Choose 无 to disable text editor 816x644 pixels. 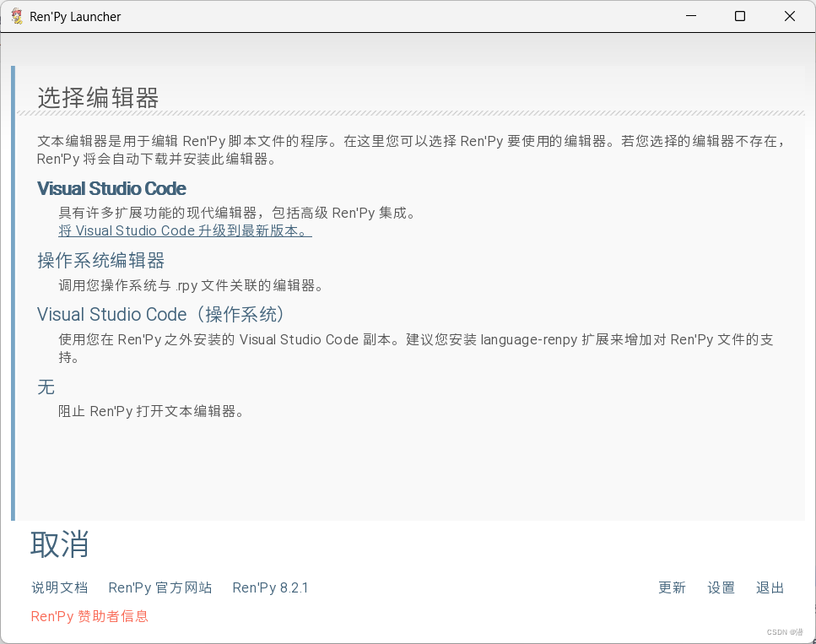(x=46, y=387)
